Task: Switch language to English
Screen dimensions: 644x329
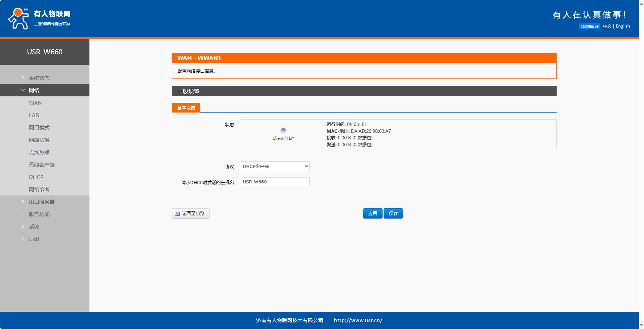Action: click(623, 26)
